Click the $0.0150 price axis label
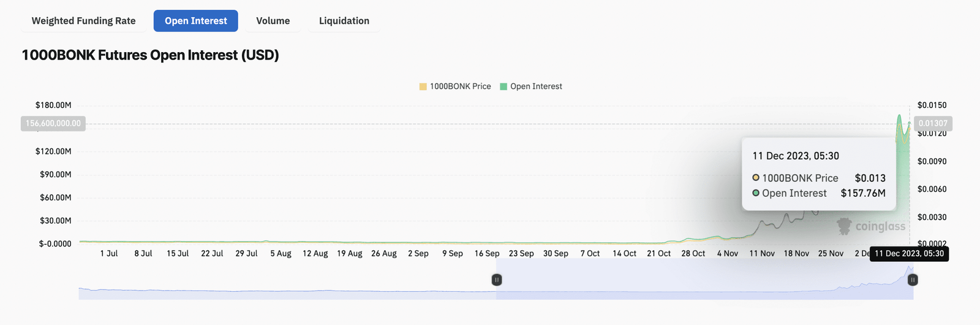The width and height of the screenshot is (980, 325). (932, 105)
